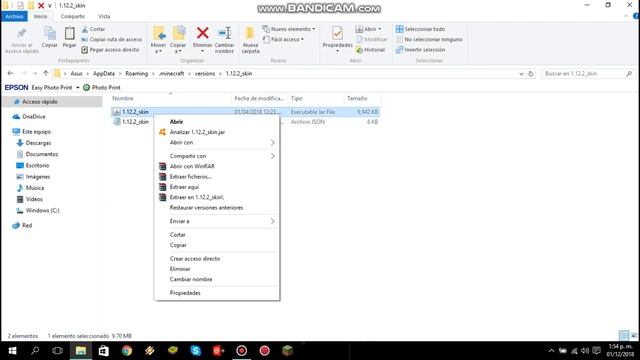The width and height of the screenshot is (640, 360).
Task: Expand the Abrir con submenu
Action: [217, 142]
